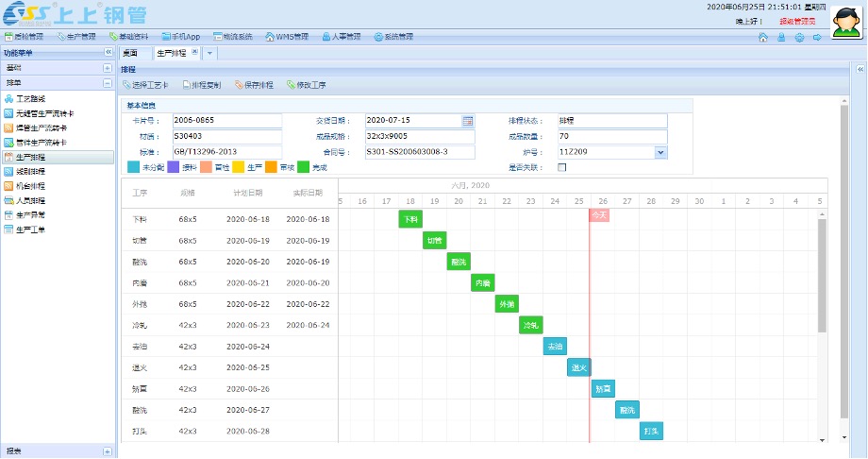Expand the 报表 section at bottom
This screenshot has width=868, height=459.
(x=108, y=451)
